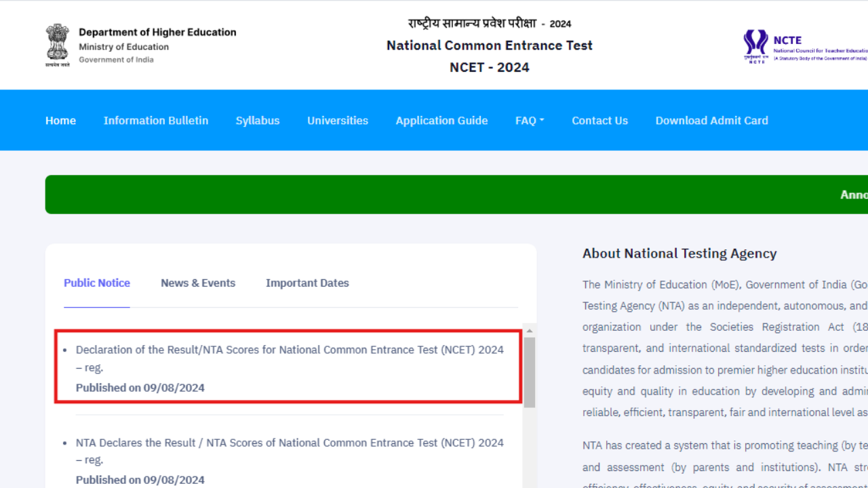Open the Information Bulletin page
Screen dimensions: 868x488
click(x=156, y=120)
